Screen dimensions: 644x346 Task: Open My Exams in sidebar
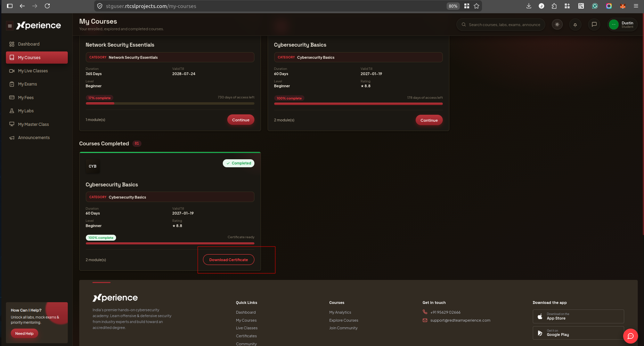pos(37,84)
